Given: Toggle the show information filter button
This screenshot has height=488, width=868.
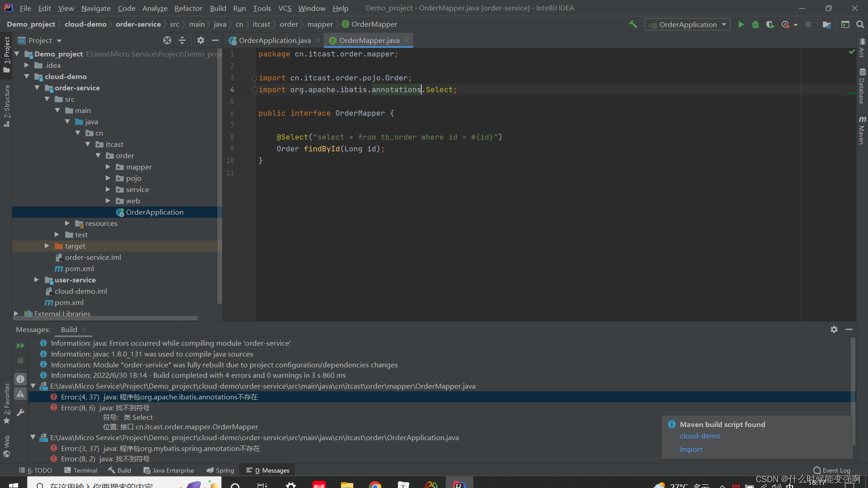Looking at the screenshot, I should tap(20, 379).
